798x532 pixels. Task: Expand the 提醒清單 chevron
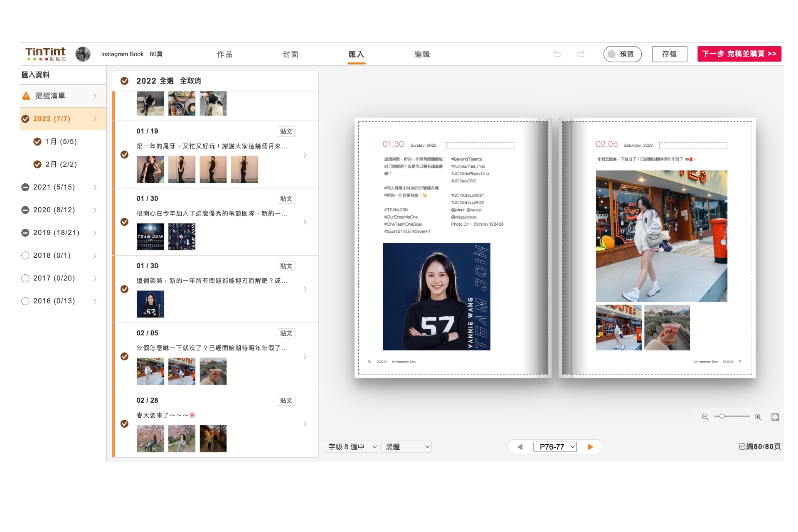coord(95,96)
